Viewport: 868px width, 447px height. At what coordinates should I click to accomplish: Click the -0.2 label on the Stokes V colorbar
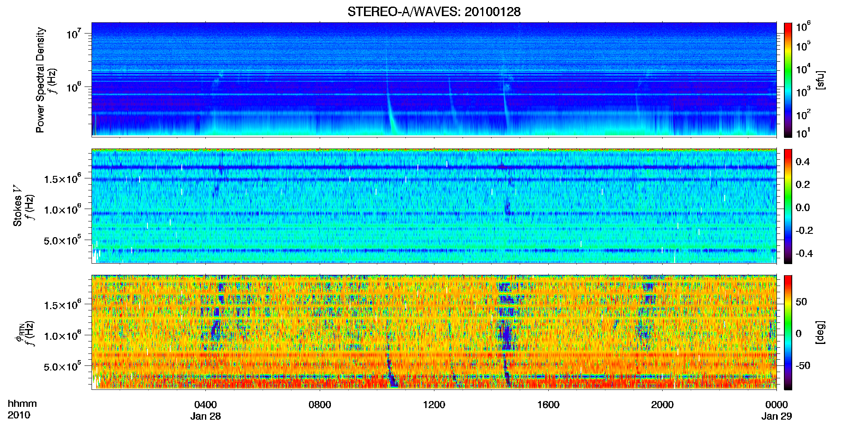(804, 230)
